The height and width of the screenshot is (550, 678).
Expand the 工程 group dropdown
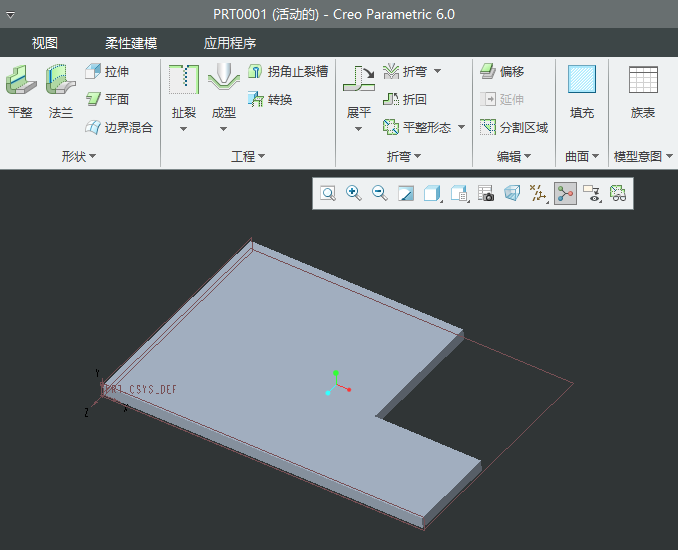[248, 156]
